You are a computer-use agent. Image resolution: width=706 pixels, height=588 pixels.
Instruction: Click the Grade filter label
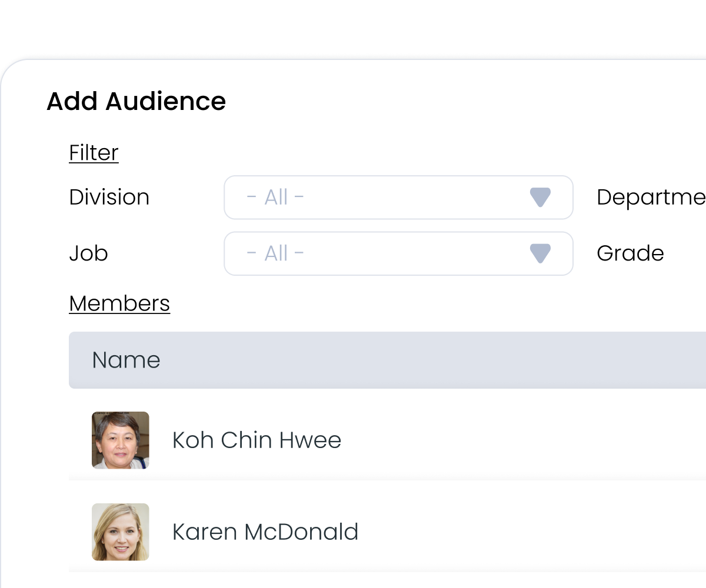[630, 253]
